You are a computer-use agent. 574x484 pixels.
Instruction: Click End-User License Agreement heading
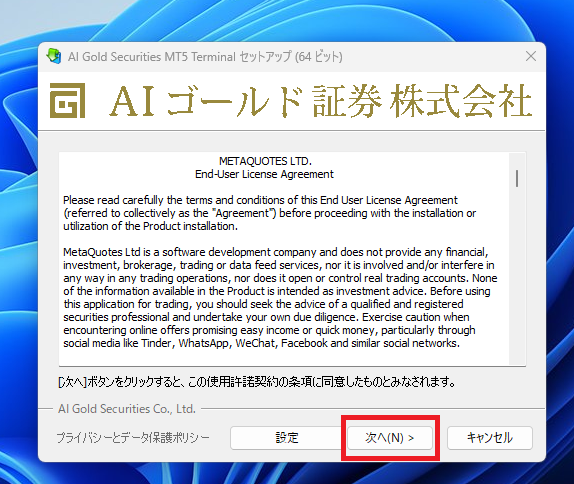point(264,174)
